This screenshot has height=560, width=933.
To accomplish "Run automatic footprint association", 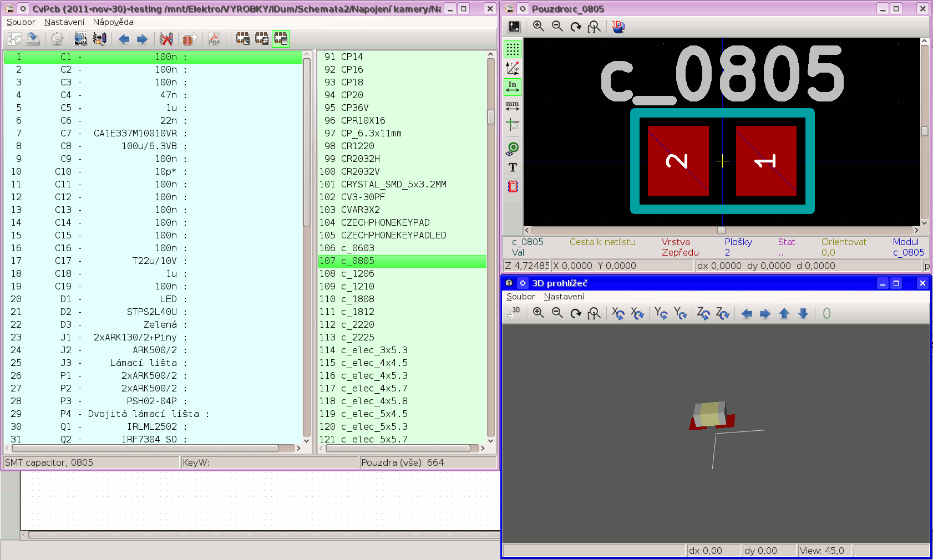I will coord(100,39).
